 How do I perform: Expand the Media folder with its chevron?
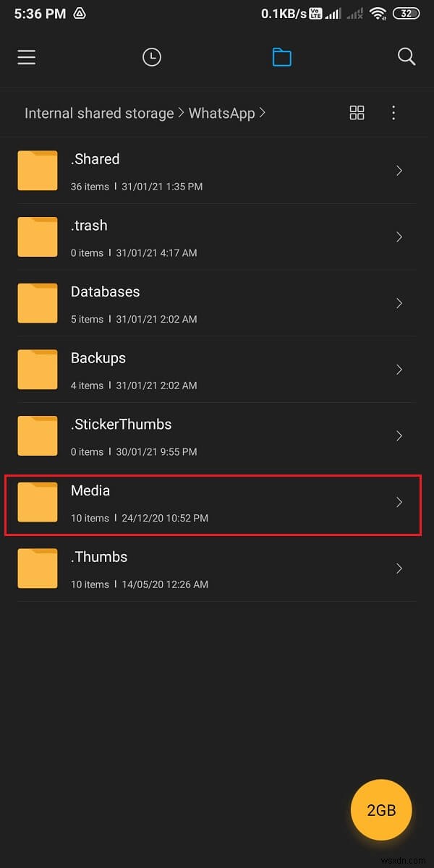click(x=399, y=502)
